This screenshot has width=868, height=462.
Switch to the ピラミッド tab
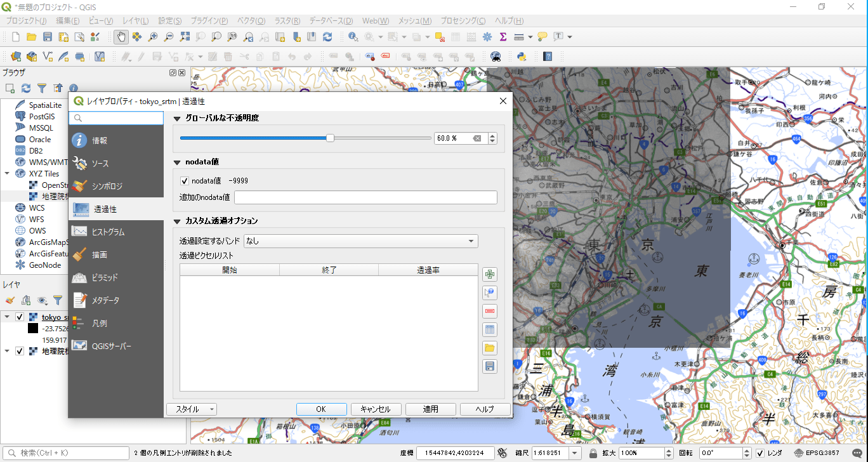pyautogui.click(x=115, y=277)
